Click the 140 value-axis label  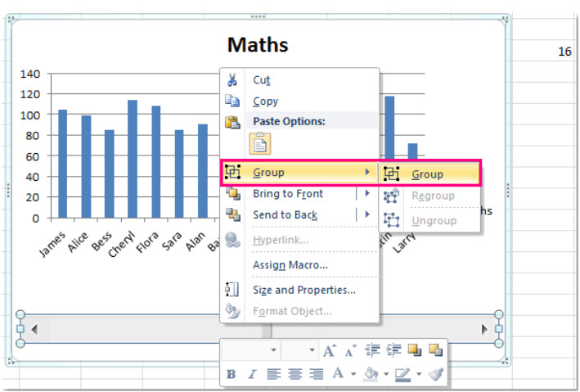click(30, 74)
